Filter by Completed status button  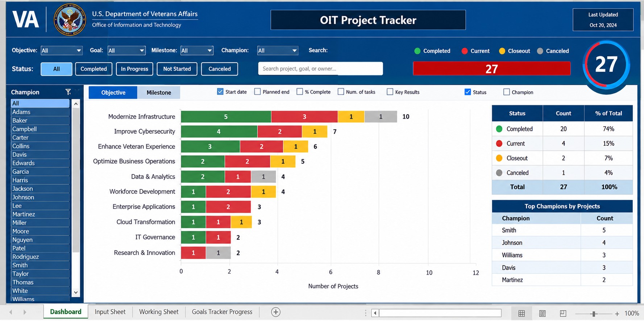pyautogui.click(x=94, y=69)
